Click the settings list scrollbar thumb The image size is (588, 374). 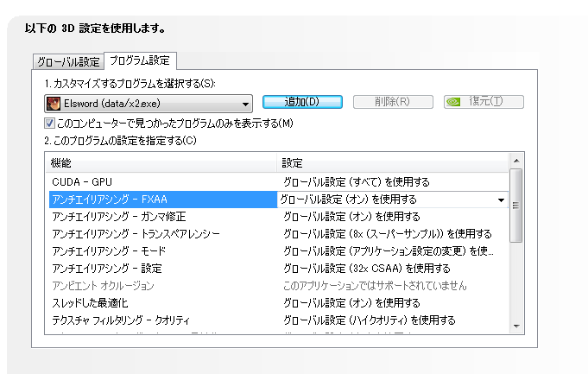click(516, 206)
